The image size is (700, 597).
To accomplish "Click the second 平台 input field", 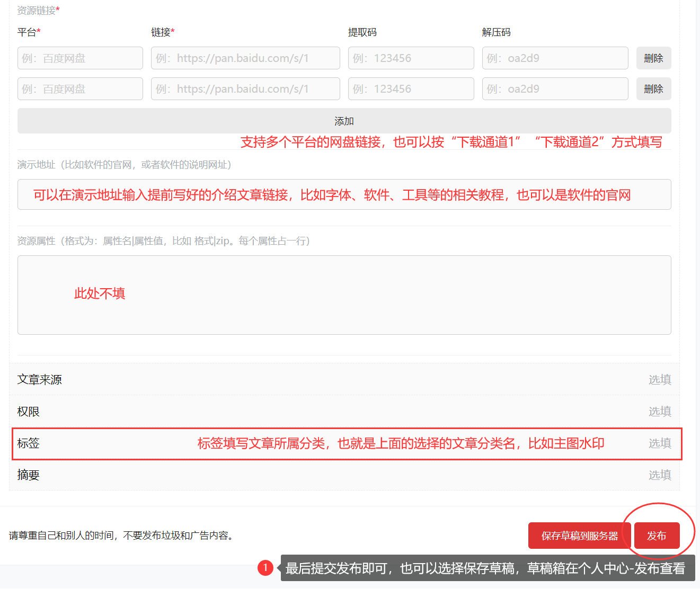I will 79,88.
